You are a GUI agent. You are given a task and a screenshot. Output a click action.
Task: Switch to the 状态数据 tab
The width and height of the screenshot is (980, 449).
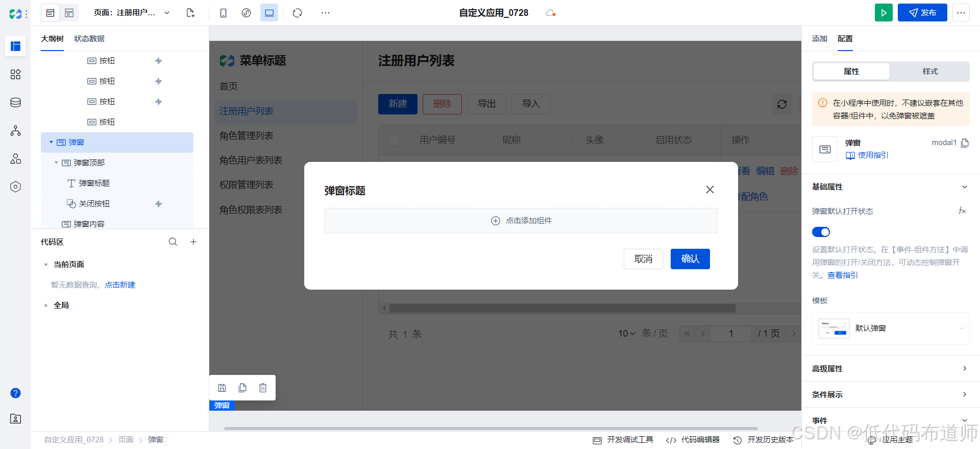pyautogui.click(x=89, y=39)
